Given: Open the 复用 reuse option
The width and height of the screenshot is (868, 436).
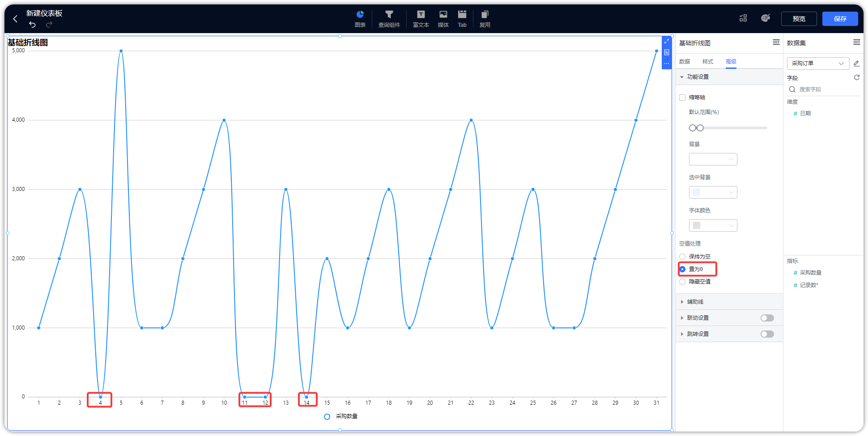Looking at the screenshot, I should coord(485,19).
